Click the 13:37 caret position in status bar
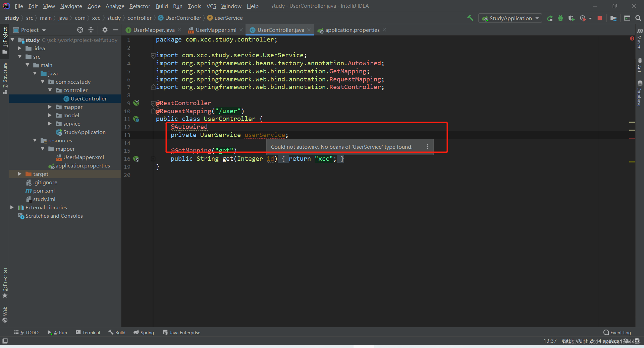 point(550,341)
